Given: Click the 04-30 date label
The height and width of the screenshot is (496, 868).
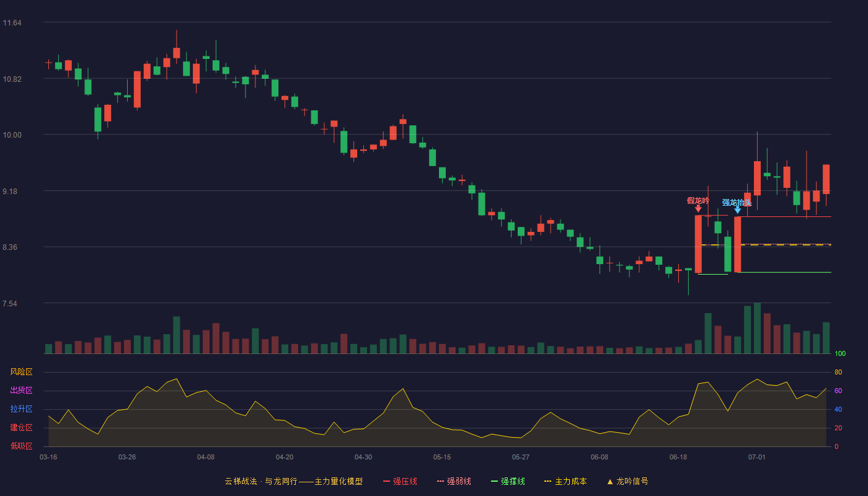Looking at the screenshot, I should point(363,457).
